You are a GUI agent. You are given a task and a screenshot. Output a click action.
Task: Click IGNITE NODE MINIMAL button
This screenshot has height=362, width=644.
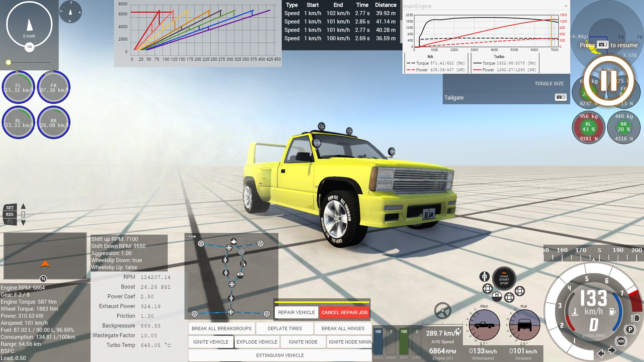(x=349, y=342)
